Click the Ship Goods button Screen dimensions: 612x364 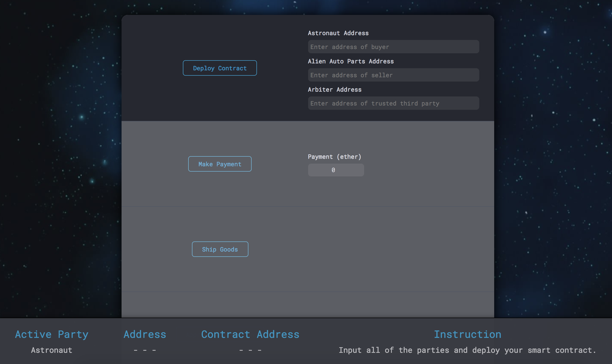point(220,249)
